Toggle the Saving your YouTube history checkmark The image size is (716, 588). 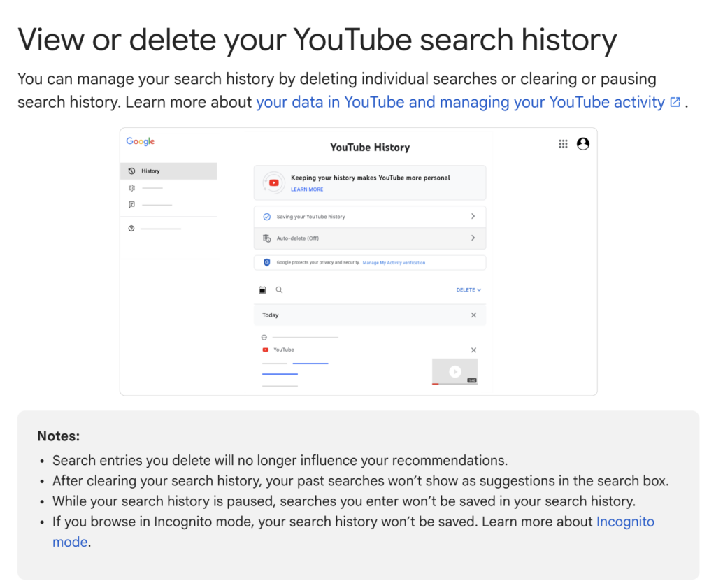266,217
